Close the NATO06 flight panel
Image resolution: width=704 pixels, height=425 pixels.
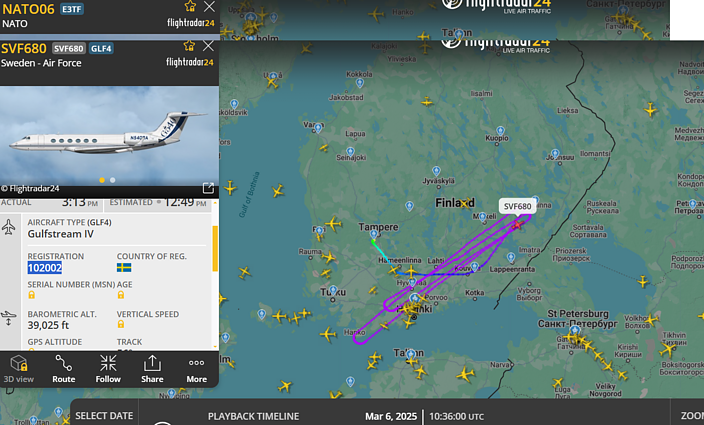coord(209,6)
